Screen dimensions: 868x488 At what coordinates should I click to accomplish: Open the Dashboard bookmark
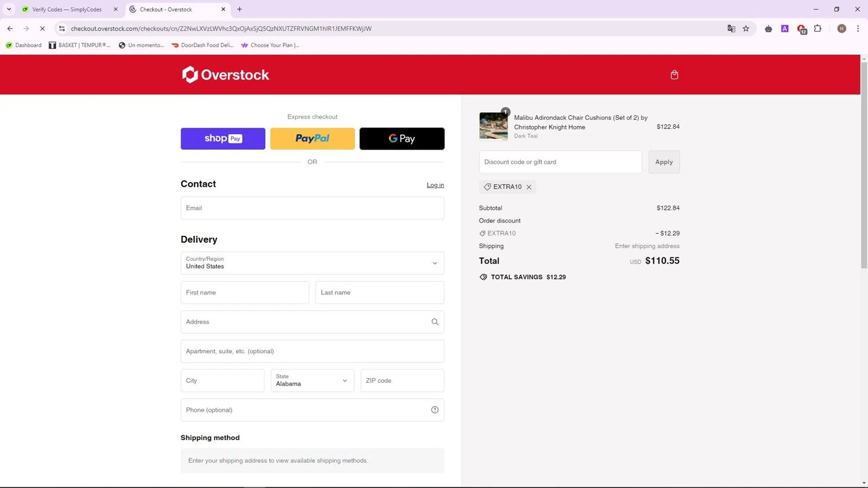[x=23, y=45]
